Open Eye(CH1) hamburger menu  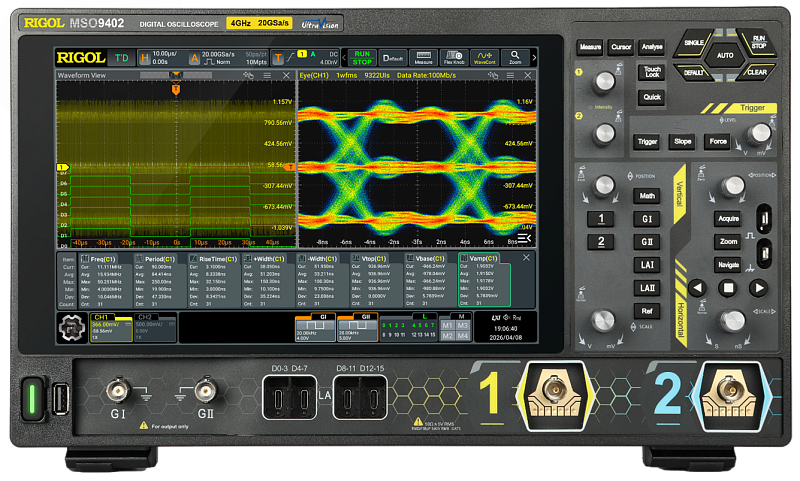510,75
